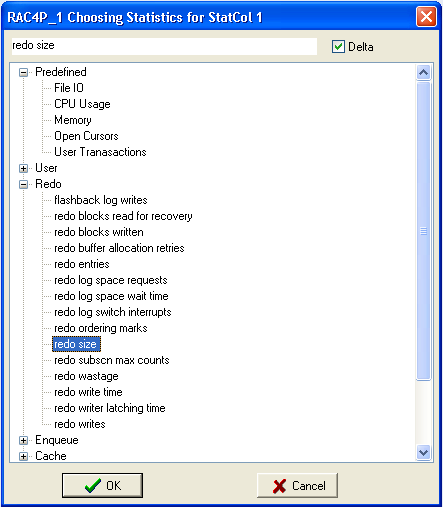The width and height of the screenshot is (443, 507).
Task: Choose redo writes statistic
Action: click(80, 424)
